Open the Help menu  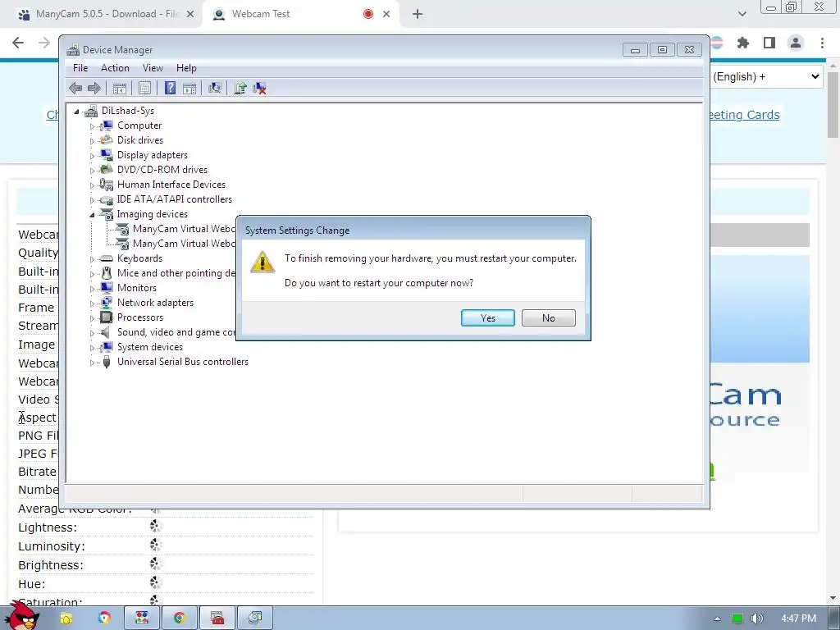point(186,68)
